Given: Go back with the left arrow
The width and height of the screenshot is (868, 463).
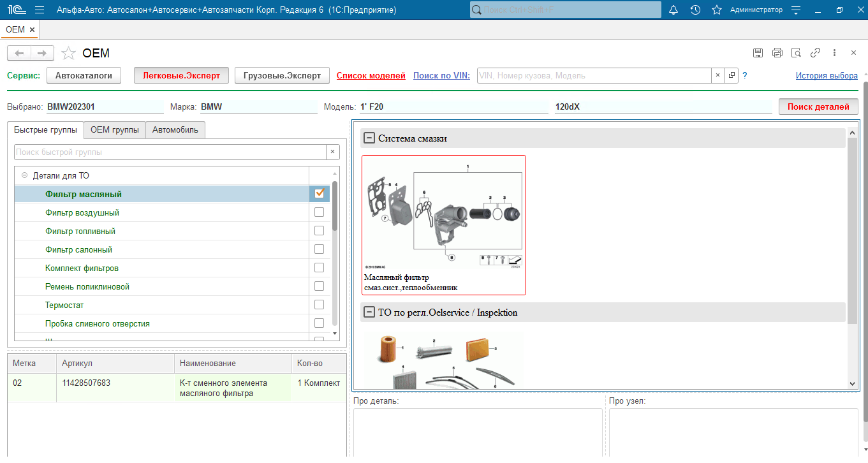Looking at the screenshot, I should 19,53.
